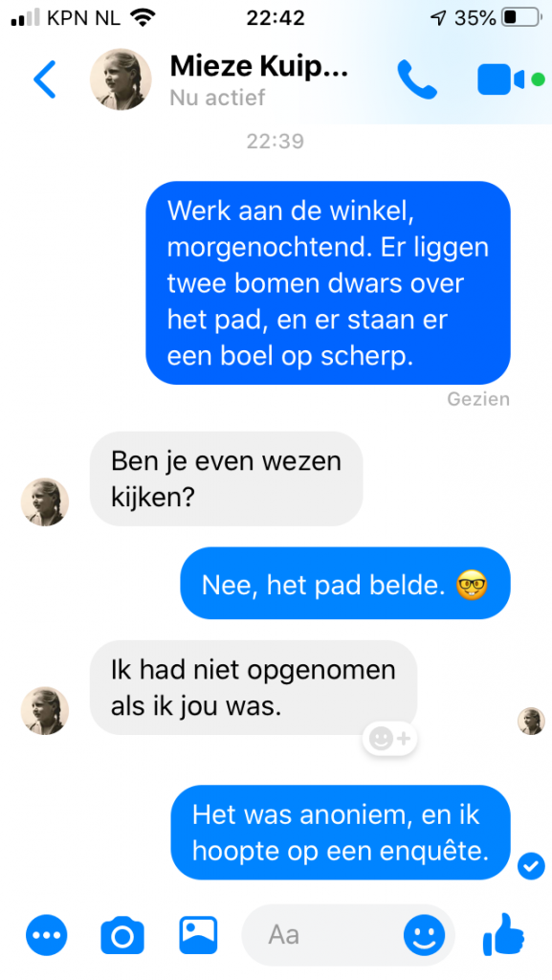
Task: Select the 'Het was anoniem' message bubble
Action: (x=341, y=833)
